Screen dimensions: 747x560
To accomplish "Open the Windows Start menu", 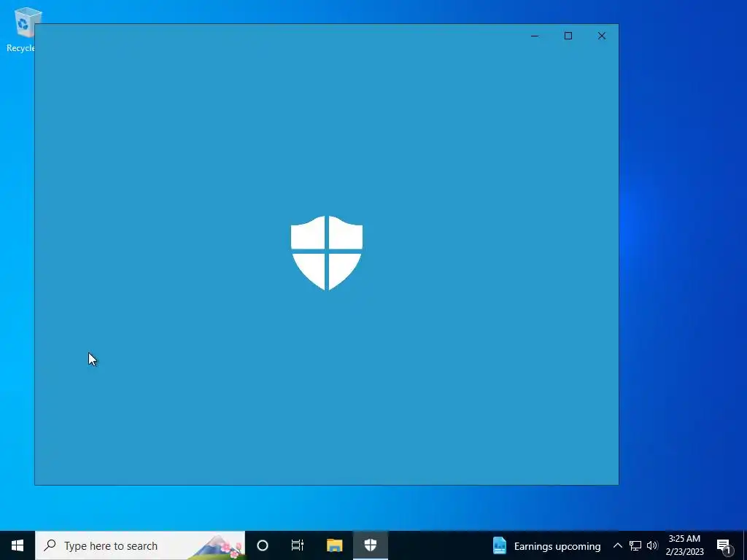I will click(18, 545).
